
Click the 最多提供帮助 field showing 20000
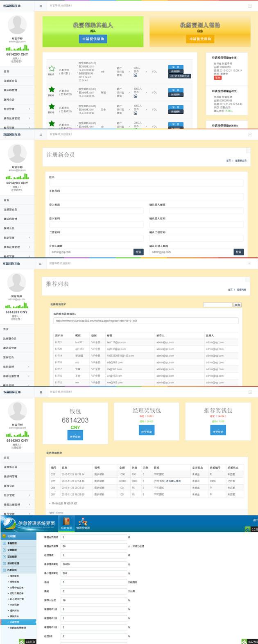click(x=94, y=564)
